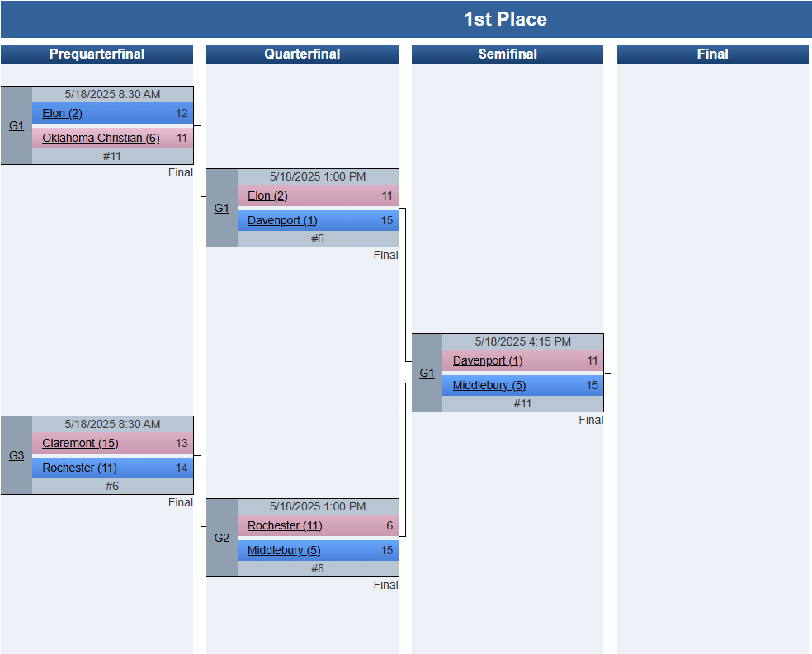812x654 pixels.
Task: Open the G3 game link
Action: [x=17, y=456]
